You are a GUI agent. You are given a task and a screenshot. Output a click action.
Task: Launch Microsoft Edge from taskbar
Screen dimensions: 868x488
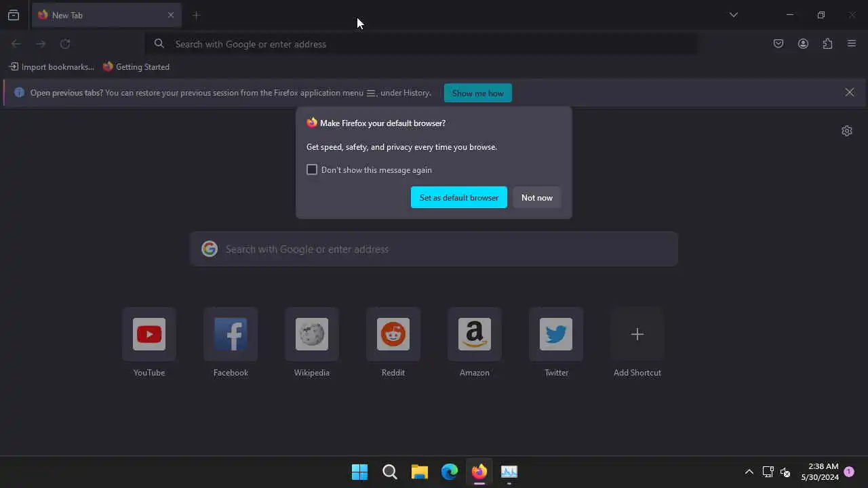450,472
